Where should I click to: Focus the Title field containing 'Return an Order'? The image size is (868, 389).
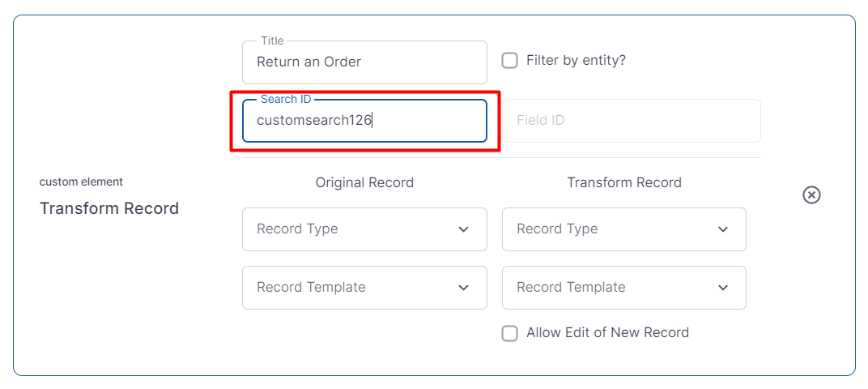[364, 62]
